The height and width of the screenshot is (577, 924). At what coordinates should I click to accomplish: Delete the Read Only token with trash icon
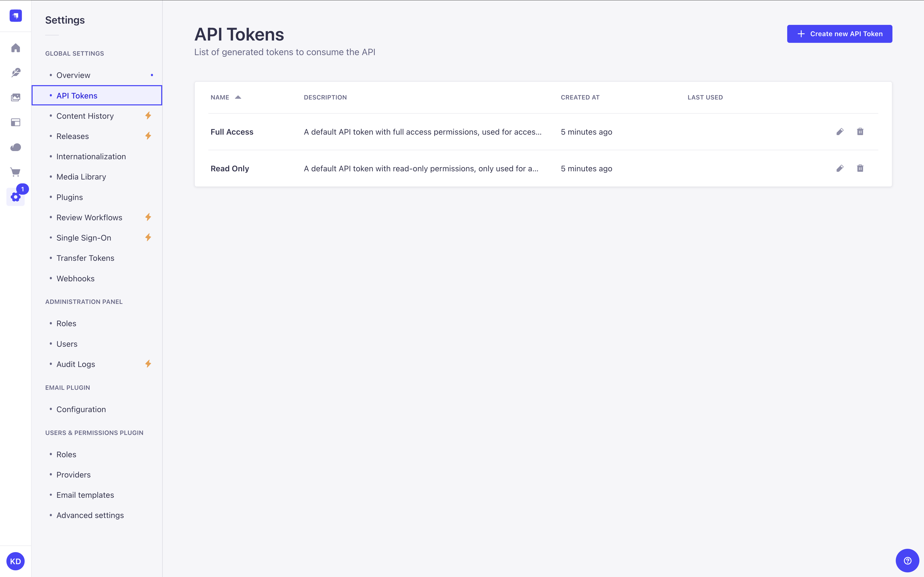(x=860, y=168)
